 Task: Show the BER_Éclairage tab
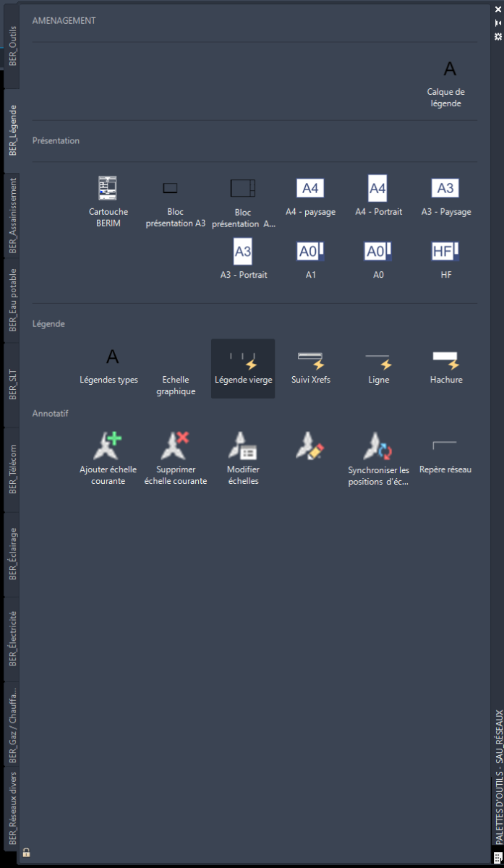click(x=12, y=554)
